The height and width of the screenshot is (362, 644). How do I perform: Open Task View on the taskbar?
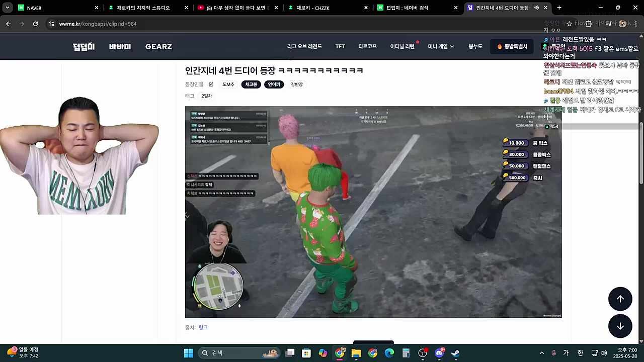(290, 353)
